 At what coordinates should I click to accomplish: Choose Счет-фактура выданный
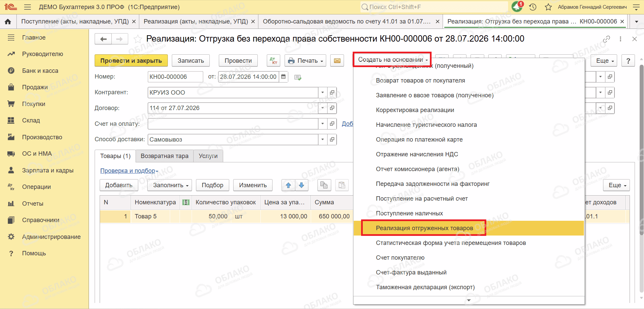(469, 272)
